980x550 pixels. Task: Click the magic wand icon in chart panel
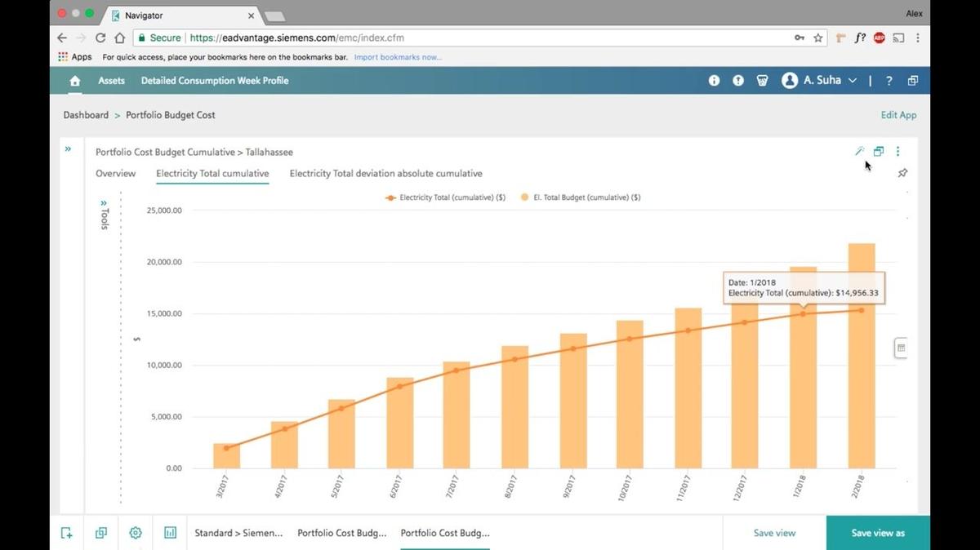point(859,151)
